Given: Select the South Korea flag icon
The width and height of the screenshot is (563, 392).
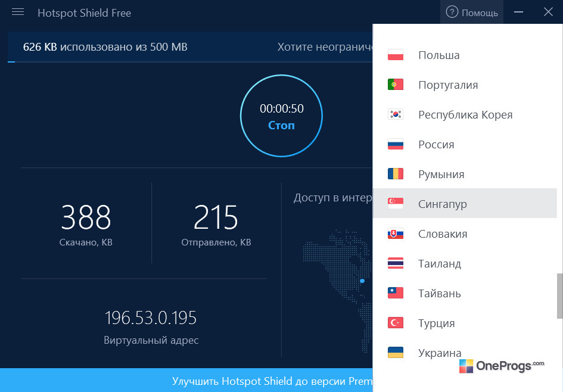Looking at the screenshot, I should [396, 114].
